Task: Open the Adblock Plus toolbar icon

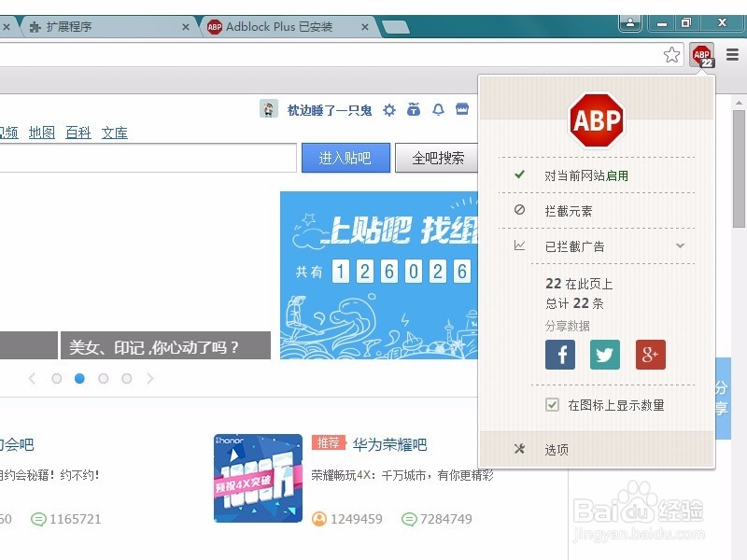Action: [702, 55]
